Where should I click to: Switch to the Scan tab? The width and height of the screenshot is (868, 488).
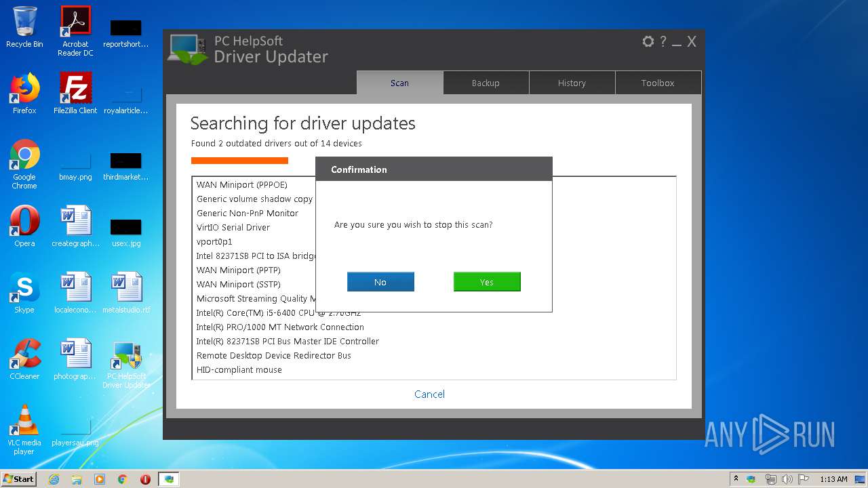click(399, 83)
